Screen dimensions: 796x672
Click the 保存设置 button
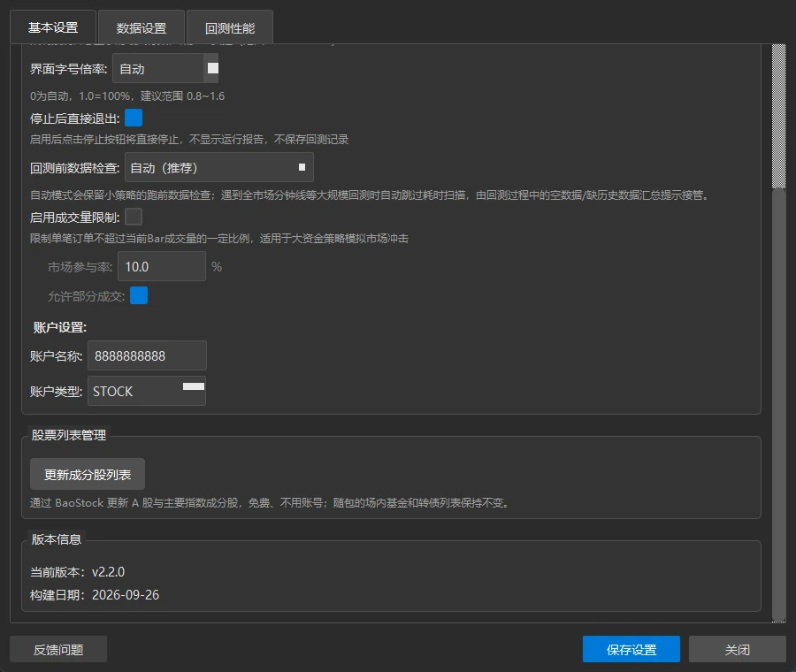631,649
